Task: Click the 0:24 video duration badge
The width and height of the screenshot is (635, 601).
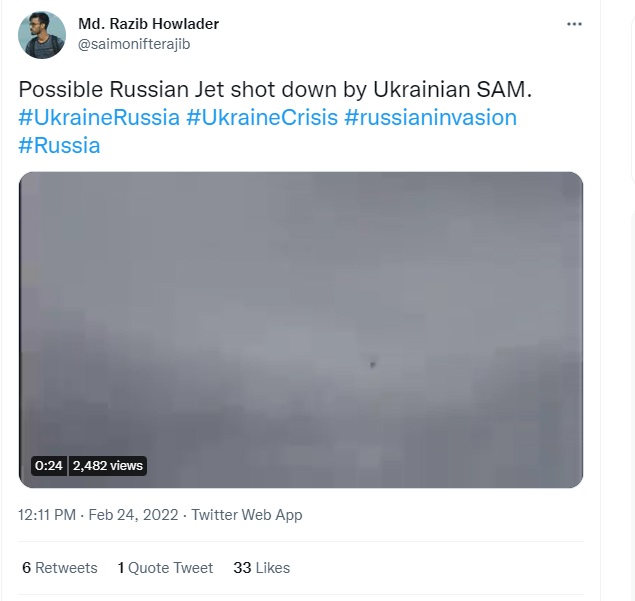Action: point(48,465)
